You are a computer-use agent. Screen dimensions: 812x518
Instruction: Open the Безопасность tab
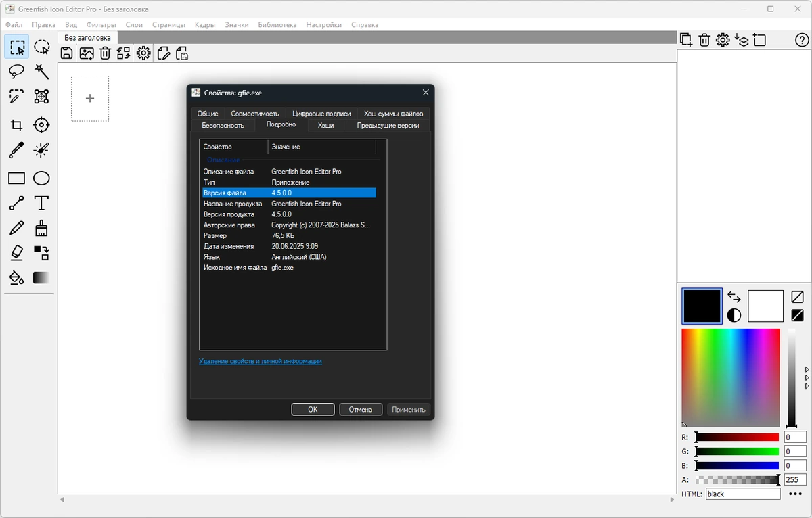pos(223,125)
